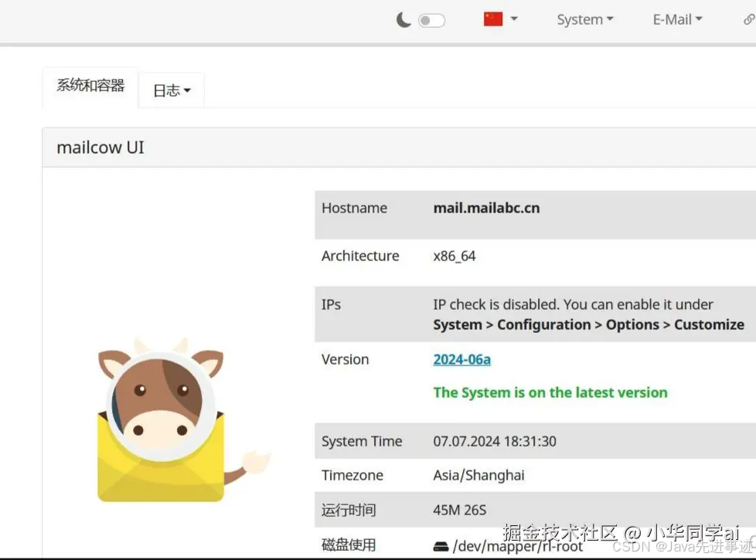756x560 pixels.
Task: Click the mail.mailabc.cn hostname text
Action: (x=486, y=207)
